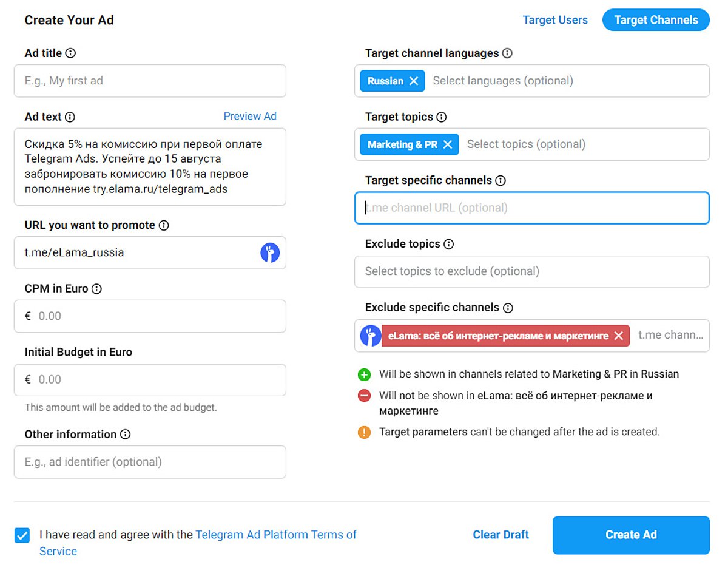Click the CPM in Euro info icon
The height and width of the screenshot is (579, 728).
[96, 289]
